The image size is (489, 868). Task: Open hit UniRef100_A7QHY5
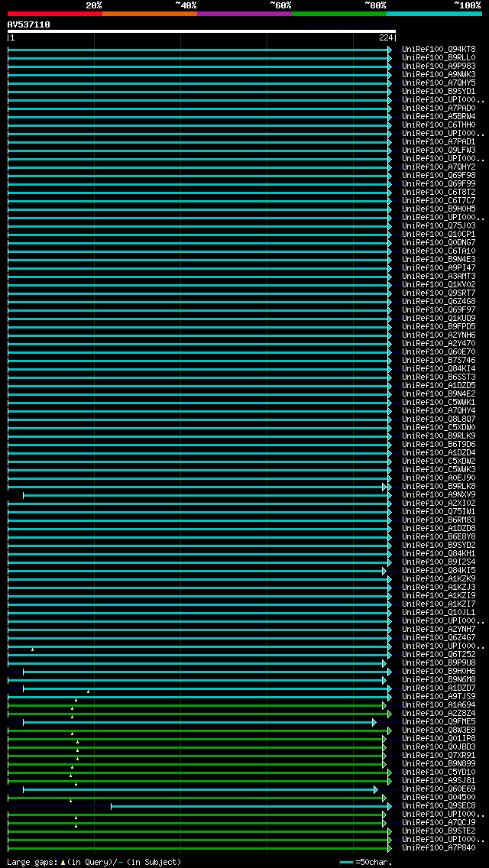click(x=439, y=83)
